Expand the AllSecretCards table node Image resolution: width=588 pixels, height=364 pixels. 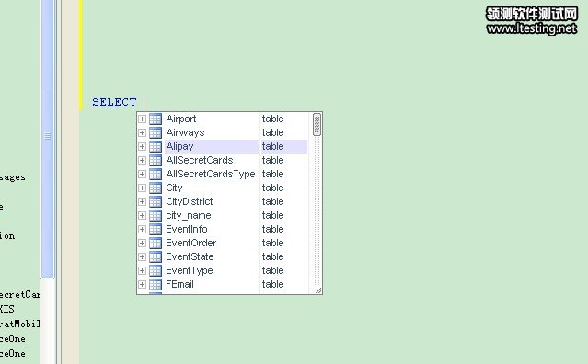(x=142, y=161)
